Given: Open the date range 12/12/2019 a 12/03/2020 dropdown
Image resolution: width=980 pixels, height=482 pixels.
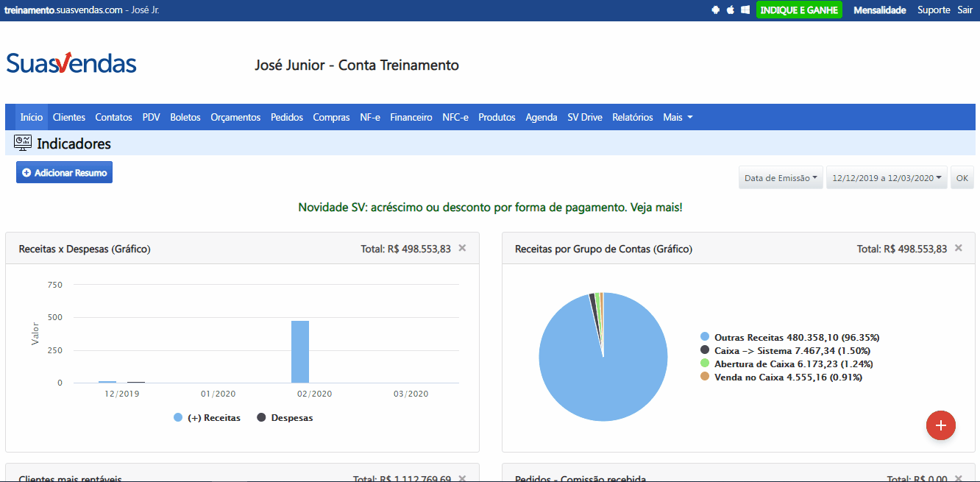Looking at the screenshot, I should [887, 178].
